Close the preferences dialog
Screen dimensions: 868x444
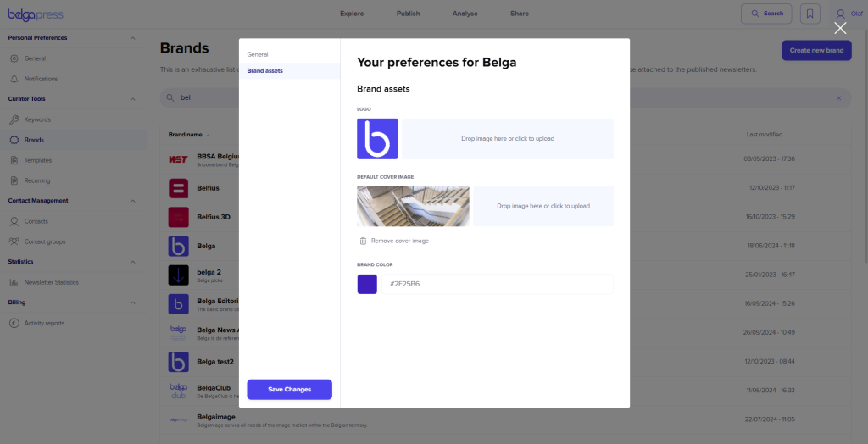(840, 28)
